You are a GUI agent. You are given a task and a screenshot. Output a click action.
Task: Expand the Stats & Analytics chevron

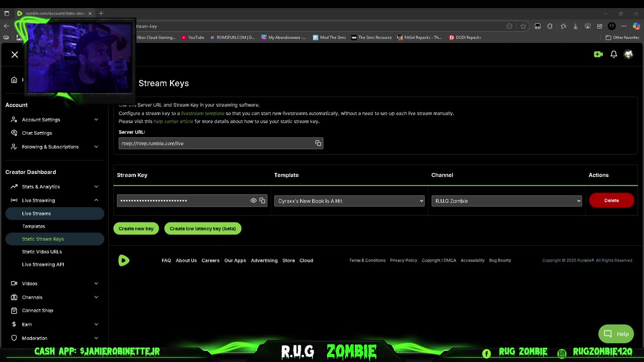pyautogui.click(x=96, y=187)
